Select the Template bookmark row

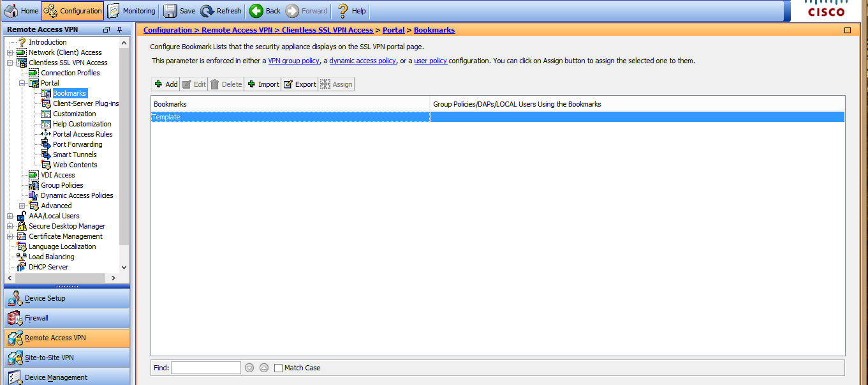click(497, 117)
